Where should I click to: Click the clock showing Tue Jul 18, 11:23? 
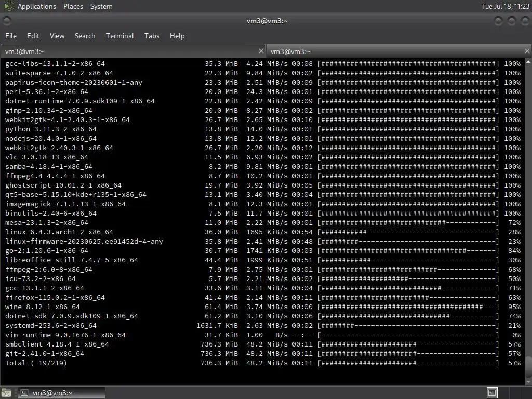(505, 6)
